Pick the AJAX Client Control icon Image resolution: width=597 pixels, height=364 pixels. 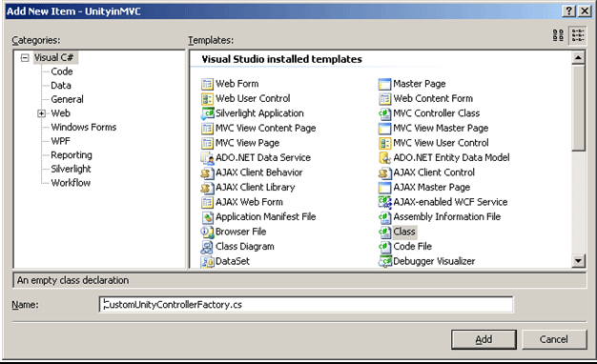click(384, 172)
